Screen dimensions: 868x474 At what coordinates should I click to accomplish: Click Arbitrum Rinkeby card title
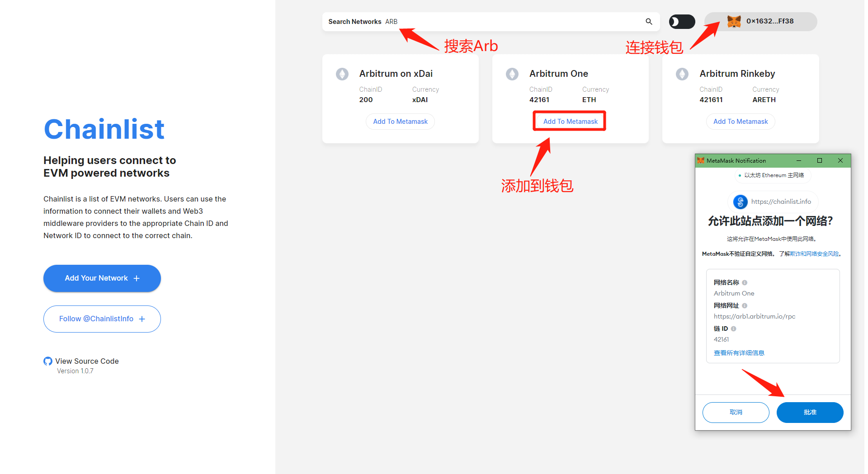(x=737, y=74)
